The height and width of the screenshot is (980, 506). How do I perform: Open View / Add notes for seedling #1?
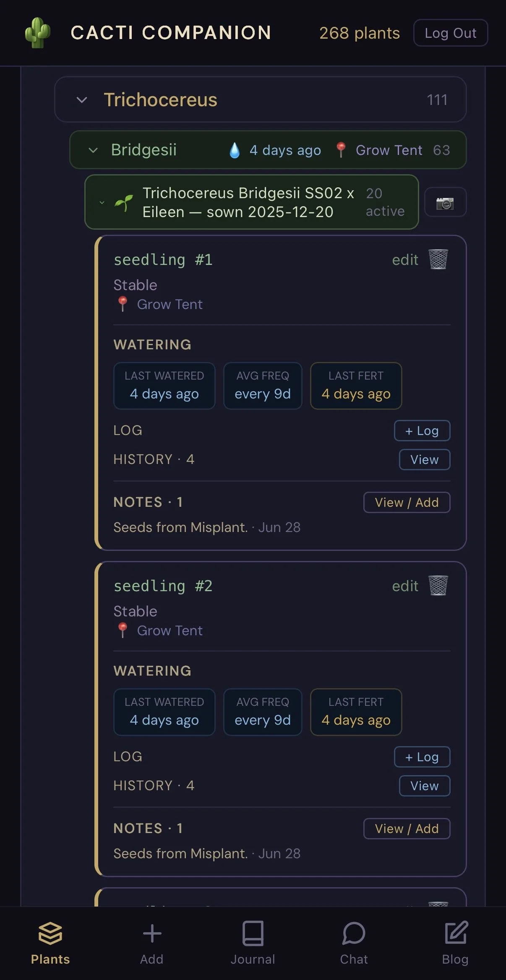(407, 502)
